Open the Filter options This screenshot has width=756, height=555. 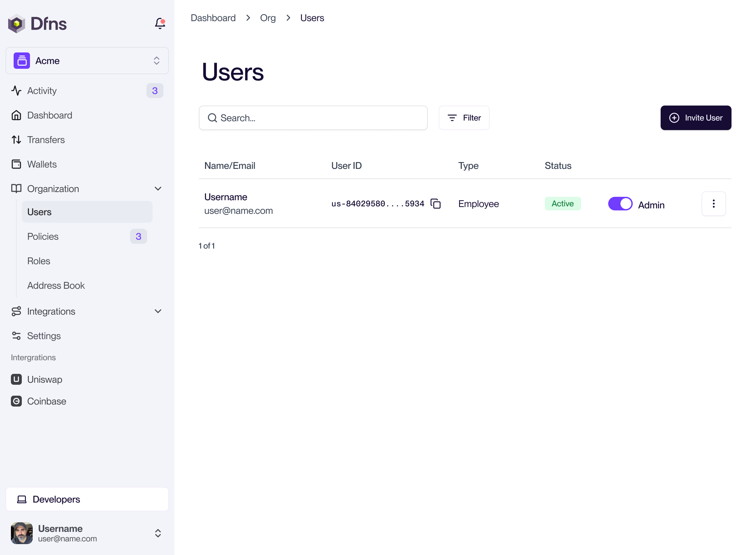(x=464, y=118)
